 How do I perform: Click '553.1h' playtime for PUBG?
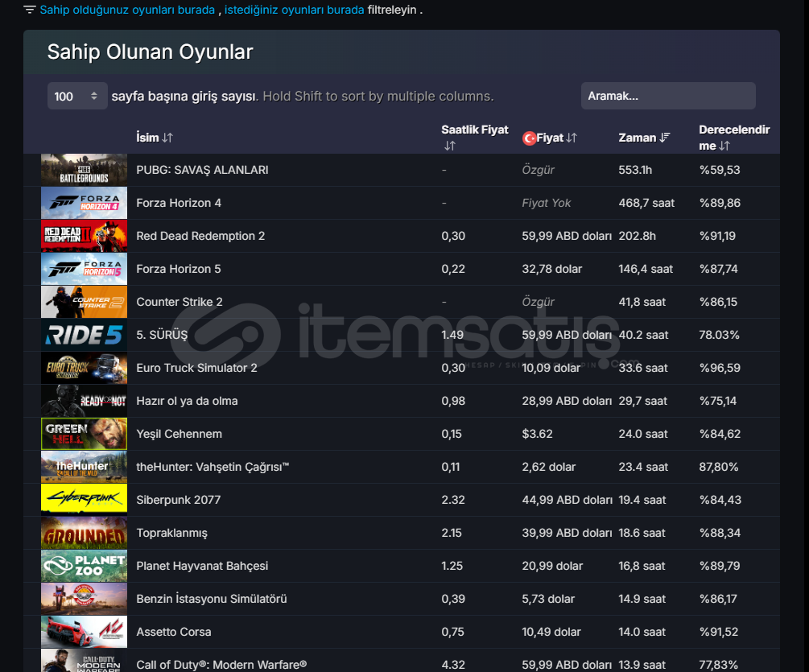[x=635, y=170]
